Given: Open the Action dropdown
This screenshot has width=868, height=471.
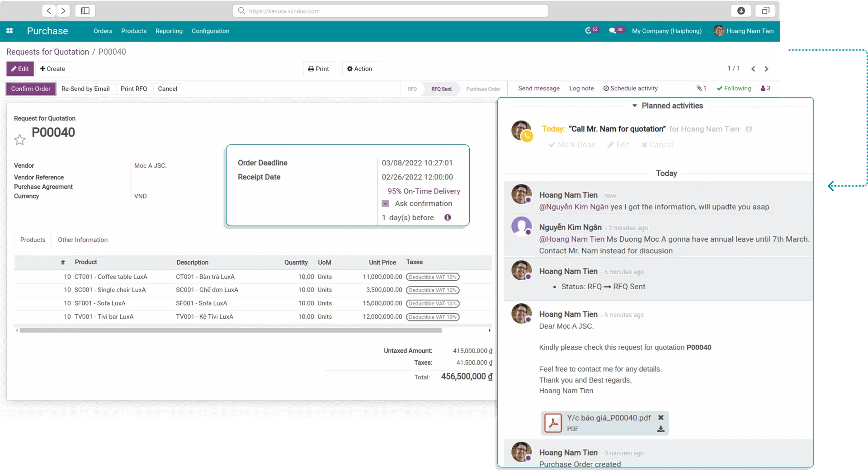Looking at the screenshot, I should 359,69.
